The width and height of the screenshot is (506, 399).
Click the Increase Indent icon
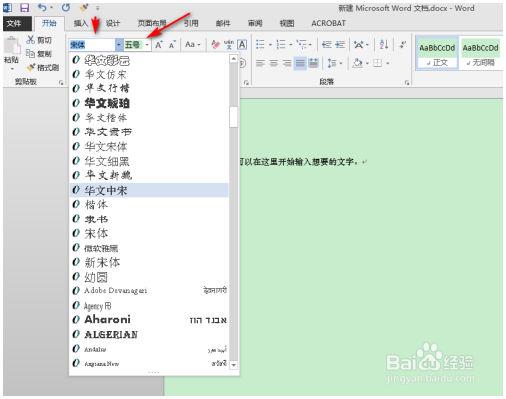coord(340,44)
